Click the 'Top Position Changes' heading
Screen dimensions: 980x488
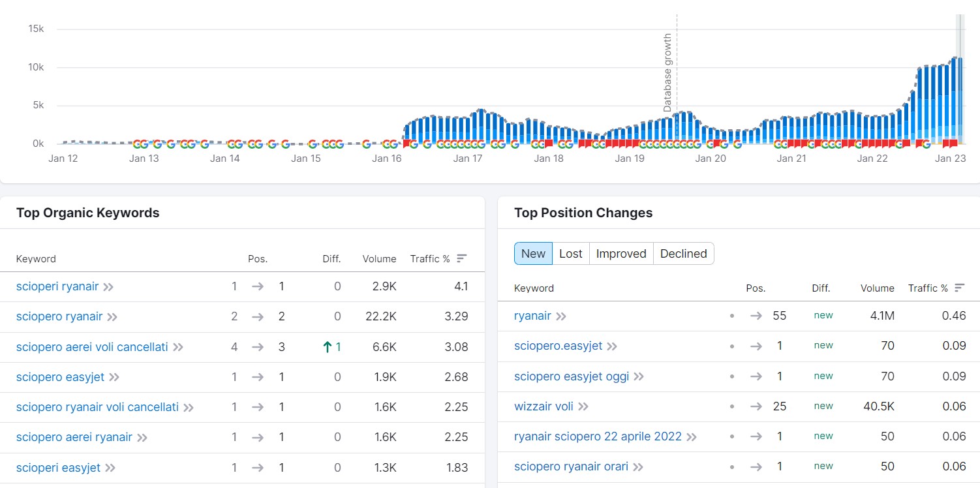click(x=583, y=213)
